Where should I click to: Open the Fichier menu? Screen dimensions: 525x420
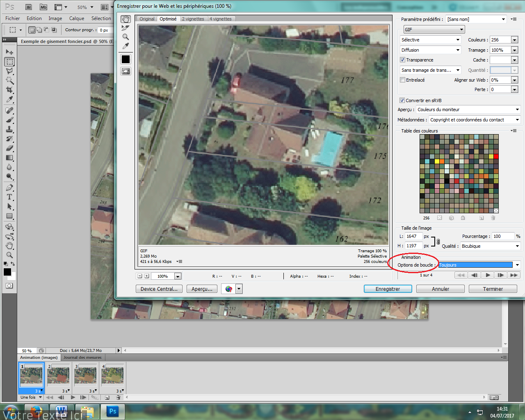coord(13,18)
